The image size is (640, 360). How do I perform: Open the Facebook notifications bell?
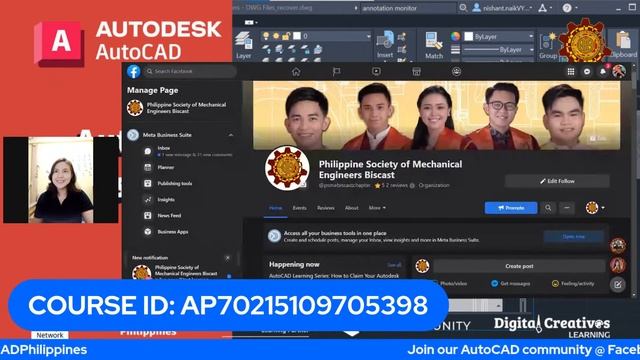pos(603,72)
